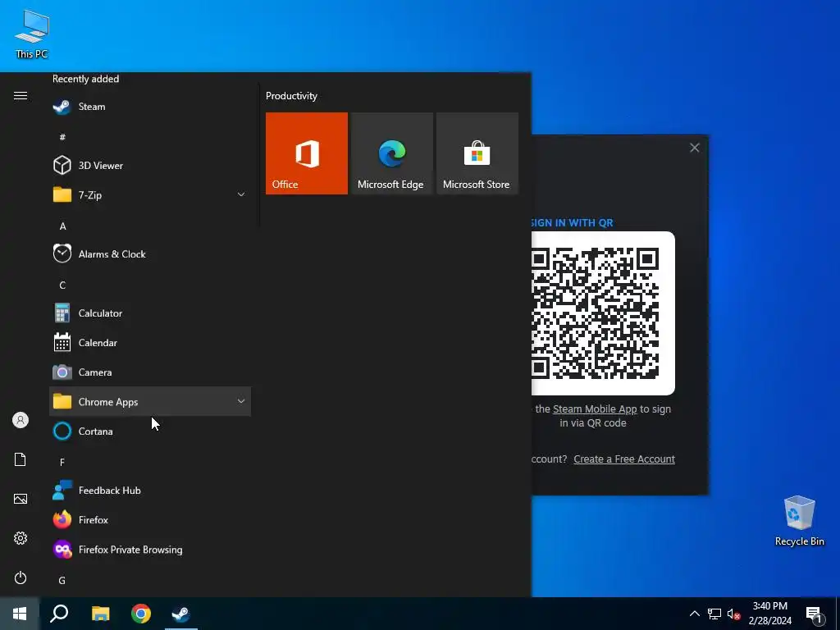This screenshot has width=840, height=630.
Task: Click the 'G' letter group header
Action: click(x=62, y=580)
